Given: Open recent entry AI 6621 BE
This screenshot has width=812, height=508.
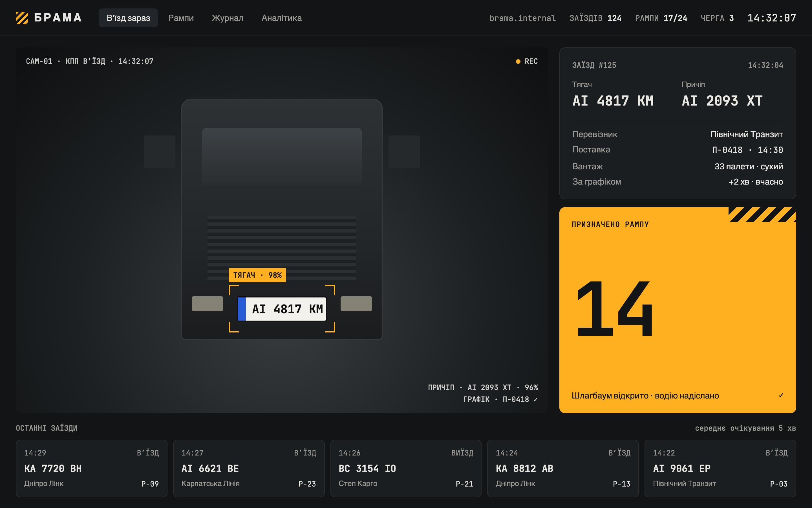Looking at the screenshot, I should click(249, 468).
